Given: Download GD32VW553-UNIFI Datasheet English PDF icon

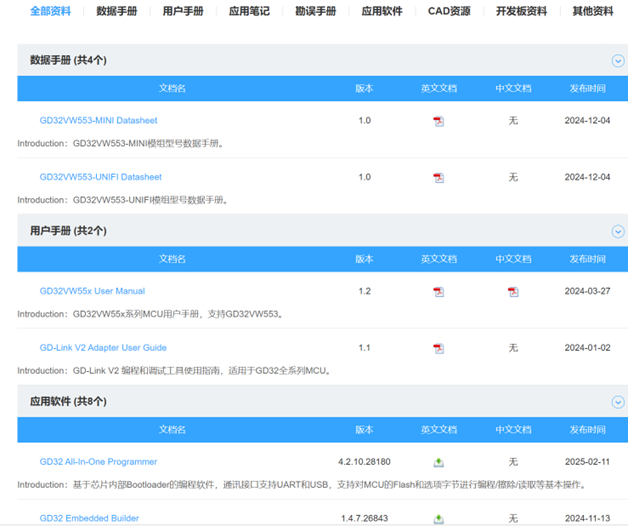Looking at the screenshot, I should click(x=438, y=177).
